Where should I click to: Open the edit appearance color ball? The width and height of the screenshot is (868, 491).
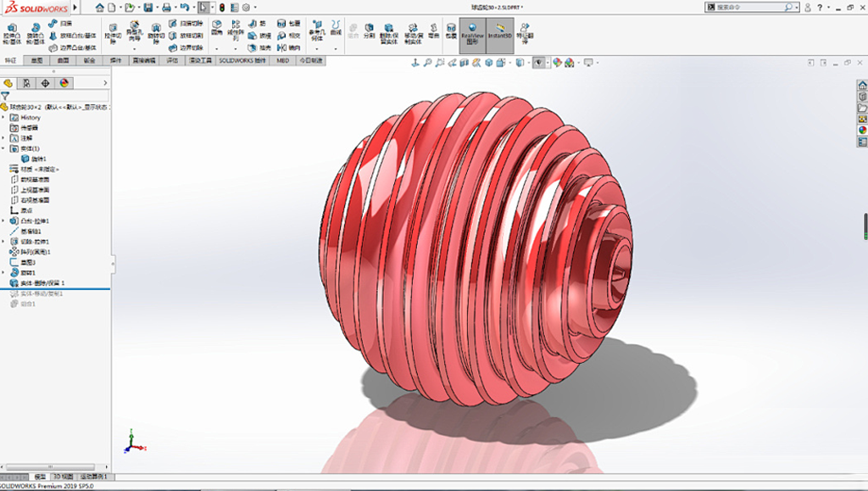(x=557, y=63)
